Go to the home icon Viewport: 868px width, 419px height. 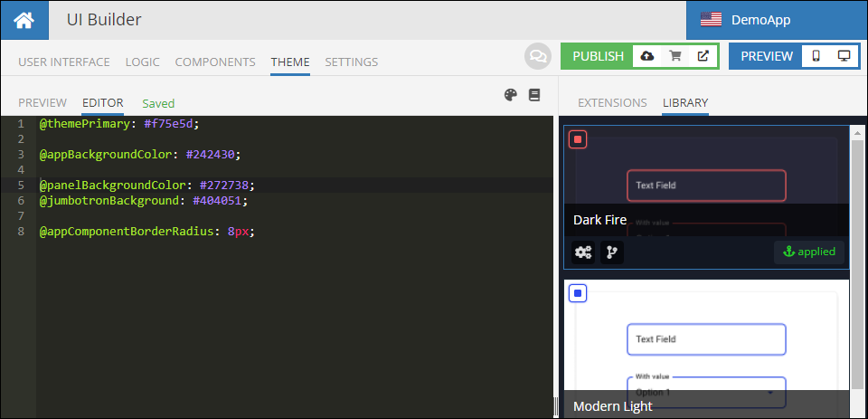click(x=24, y=21)
